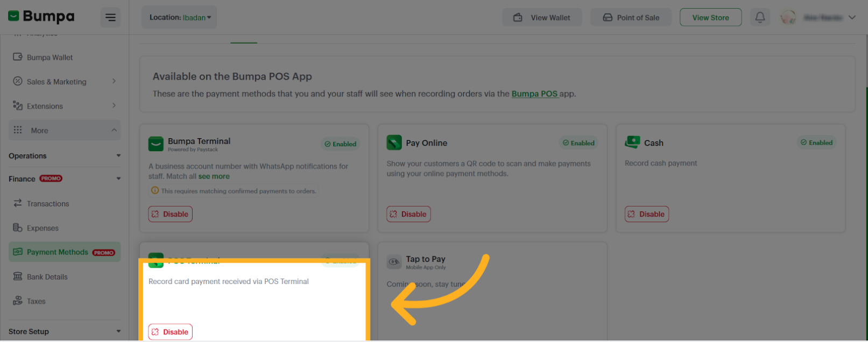The height and width of the screenshot is (342, 868).
Task: Click the Cash payment icon
Action: [x=632, y=142]
